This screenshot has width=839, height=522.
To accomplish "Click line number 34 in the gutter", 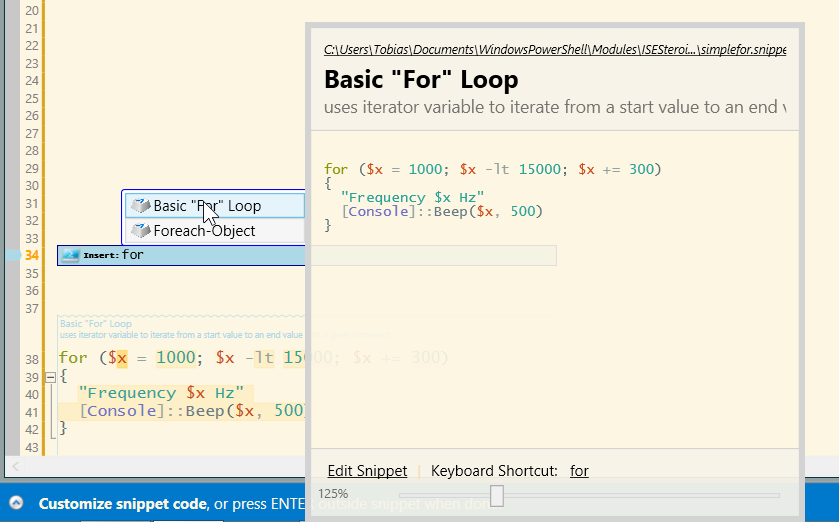I will 30,256.
